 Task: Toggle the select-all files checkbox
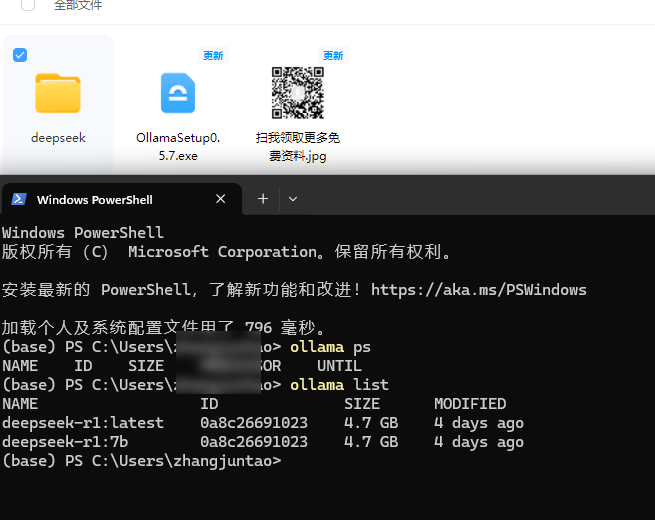click(28, 5)
